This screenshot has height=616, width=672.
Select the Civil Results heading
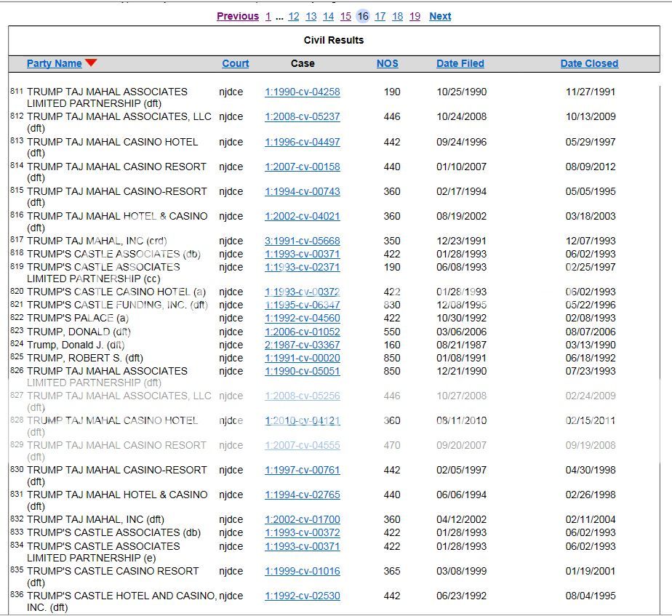tap(333, 40)
